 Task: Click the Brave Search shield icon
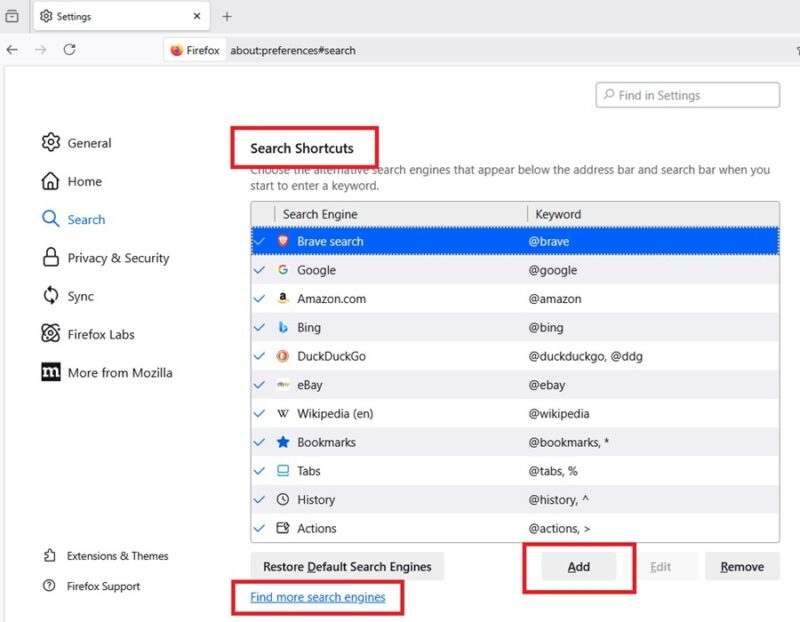(283, 241)
